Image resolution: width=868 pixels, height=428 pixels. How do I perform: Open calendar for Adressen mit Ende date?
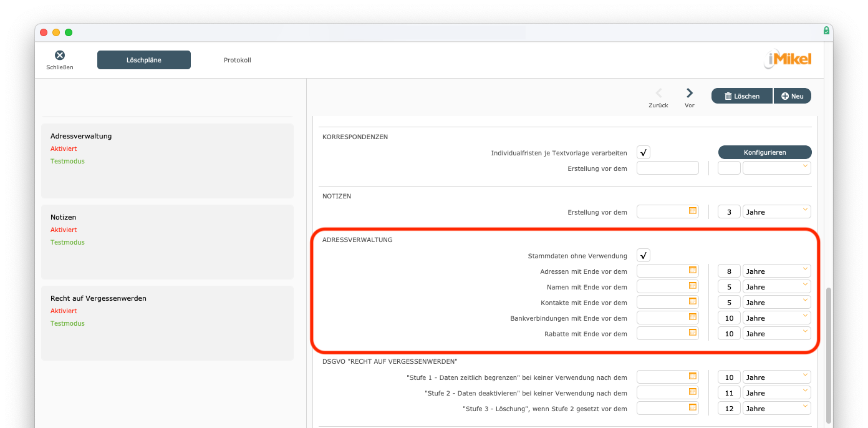point(692,270)
